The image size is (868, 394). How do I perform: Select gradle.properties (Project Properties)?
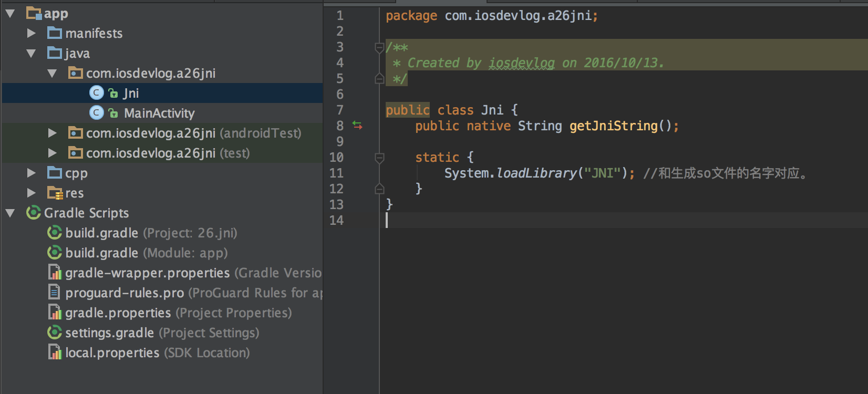tap(179, 313)
